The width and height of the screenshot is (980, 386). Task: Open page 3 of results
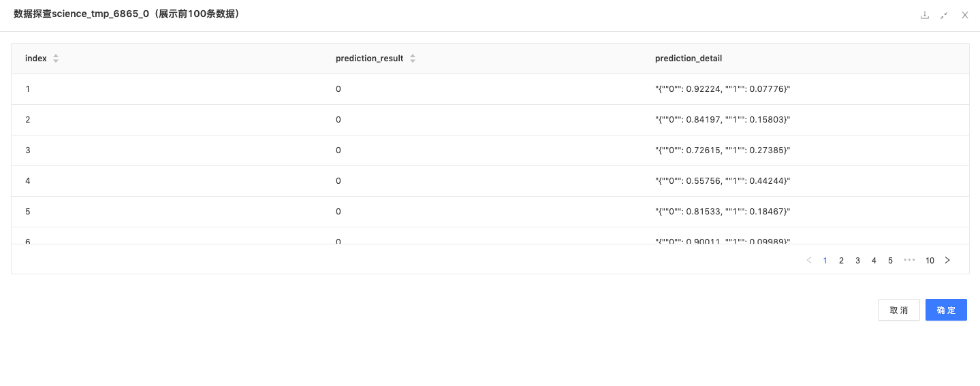pos(858,260)
